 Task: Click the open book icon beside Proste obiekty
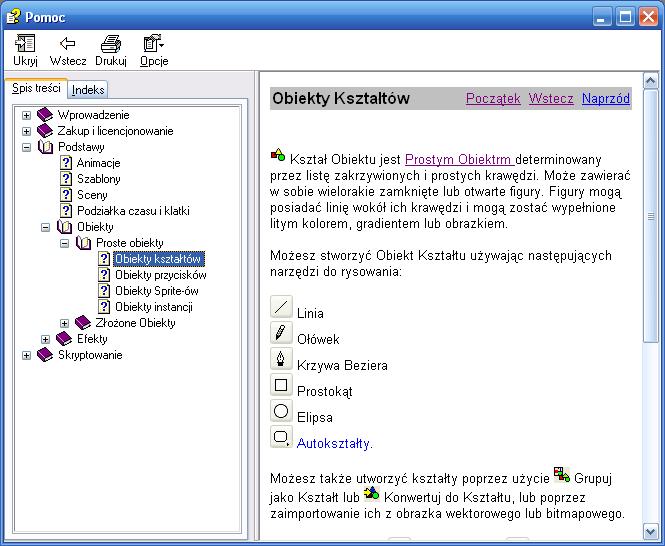[x=84, y=243]
